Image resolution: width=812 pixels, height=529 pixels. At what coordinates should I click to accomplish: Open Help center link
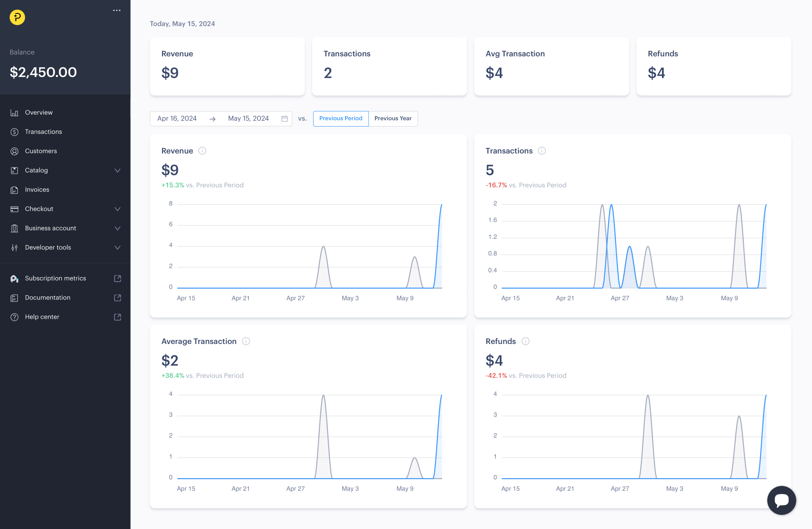tap(42, 317)
